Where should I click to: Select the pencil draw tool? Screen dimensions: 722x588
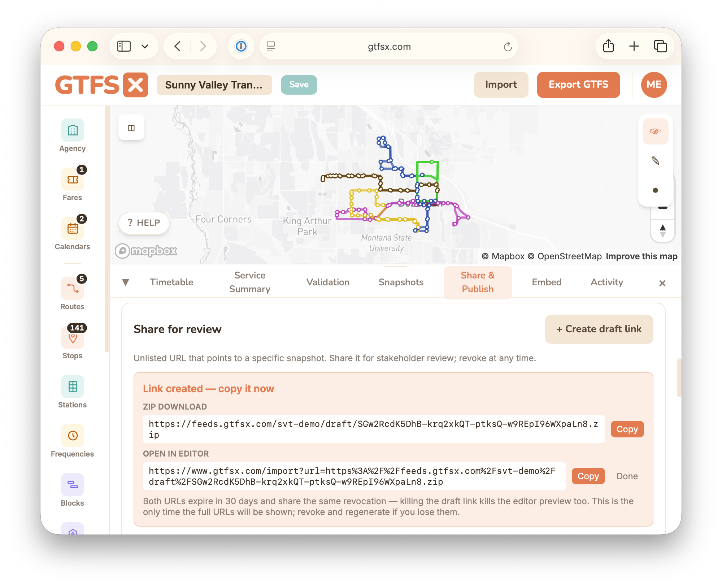655,160
